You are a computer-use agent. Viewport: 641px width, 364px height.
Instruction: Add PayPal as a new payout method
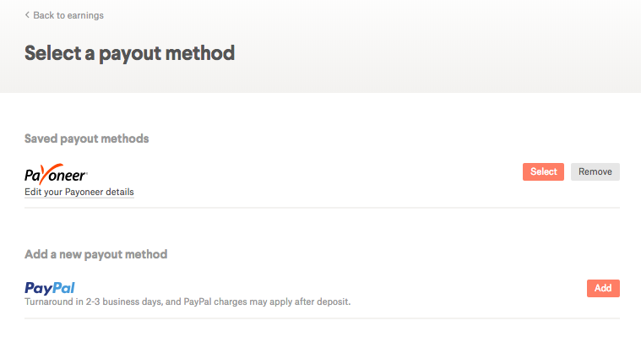point(603,288)
